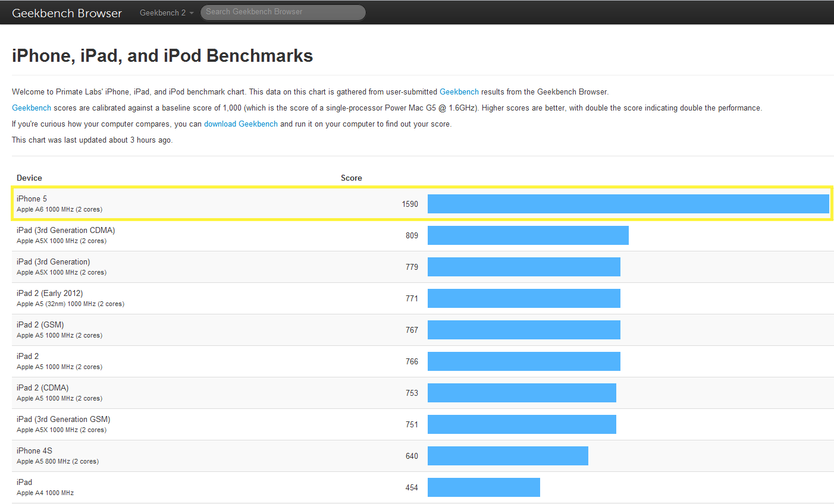Click the iPhone 4S device name
This screenshot has width=834, height=504.
[x=35, y=451]
